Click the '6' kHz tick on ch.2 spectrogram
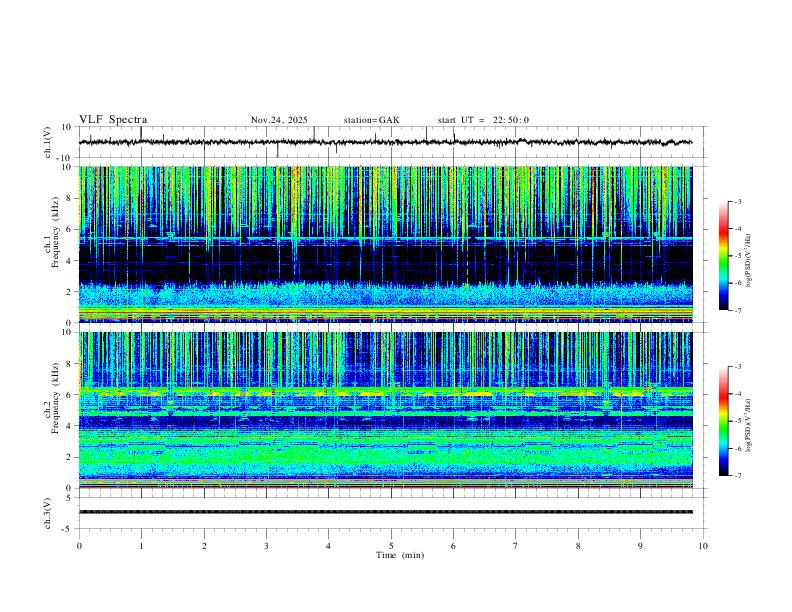The width and height of the screenshot is (792, 612). [70, 395]
